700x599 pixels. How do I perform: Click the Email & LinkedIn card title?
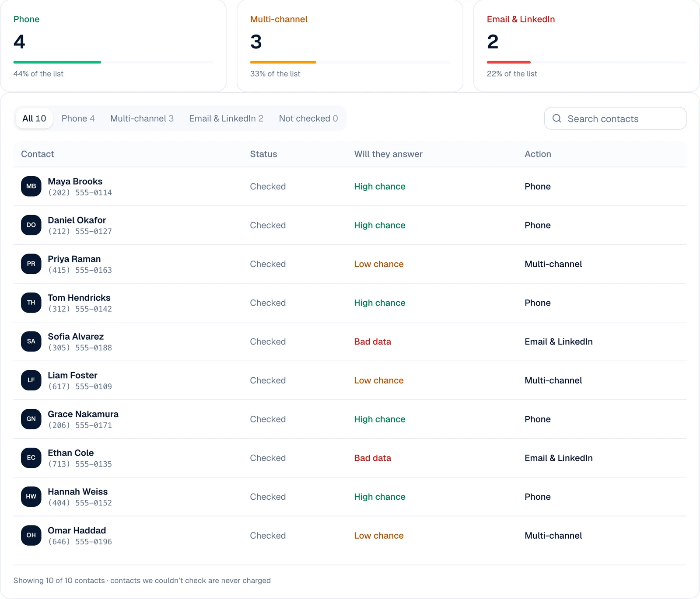pos(521,19)
